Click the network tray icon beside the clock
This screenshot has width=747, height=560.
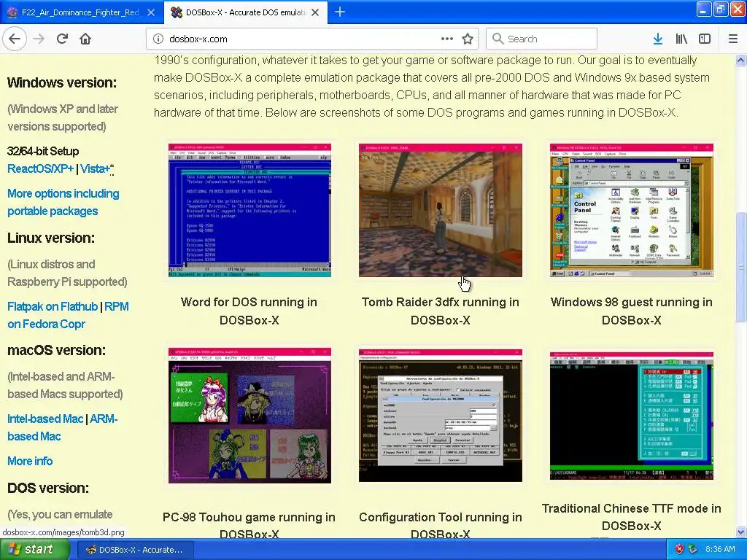(x=693, y=550)
